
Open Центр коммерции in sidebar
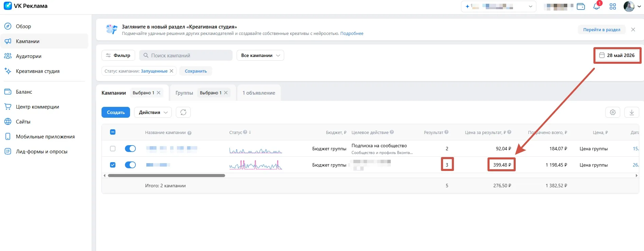[x=44, y=107]
